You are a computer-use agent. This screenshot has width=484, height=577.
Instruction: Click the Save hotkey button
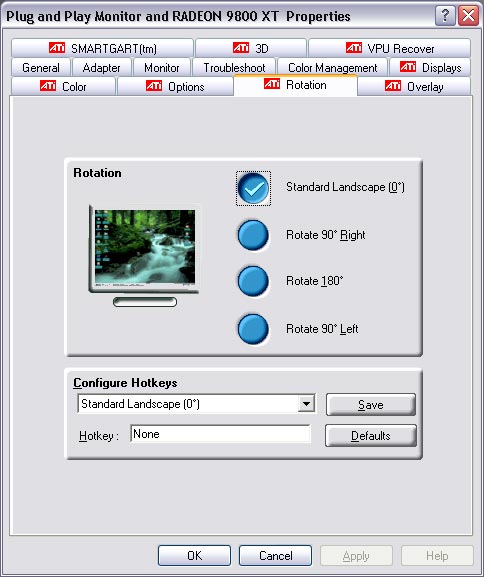(371, 405)
